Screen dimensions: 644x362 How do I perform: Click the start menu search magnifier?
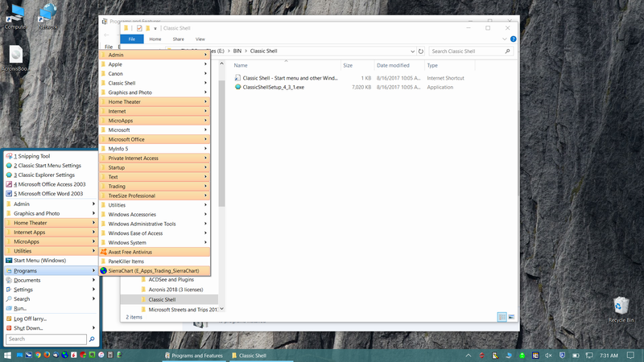(x=92, y=339)
